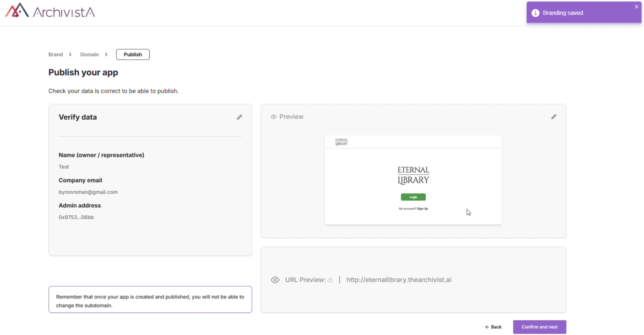
Task: Edit the Verify data section with the pencil icon
Action: point(239,117)
